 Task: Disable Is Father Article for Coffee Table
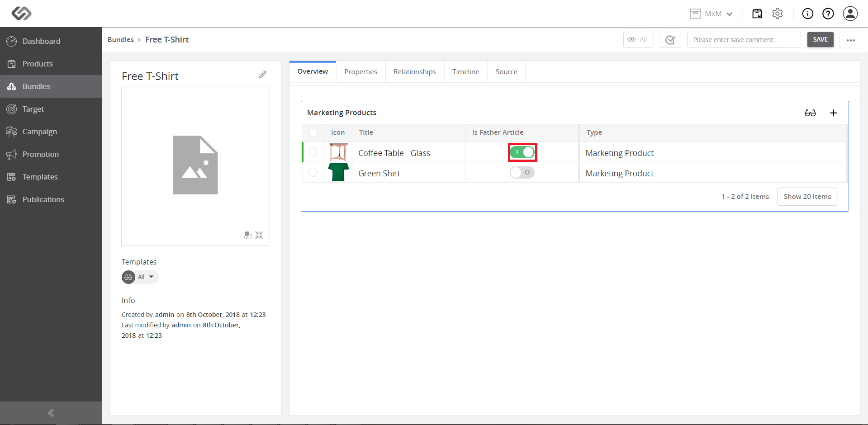(x=522, y=152)
